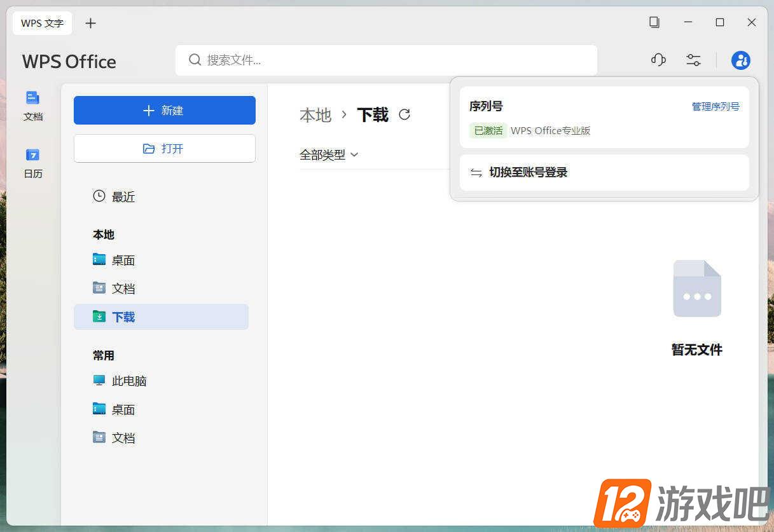Open the customer service headset icon

click(x=658, y=60)
